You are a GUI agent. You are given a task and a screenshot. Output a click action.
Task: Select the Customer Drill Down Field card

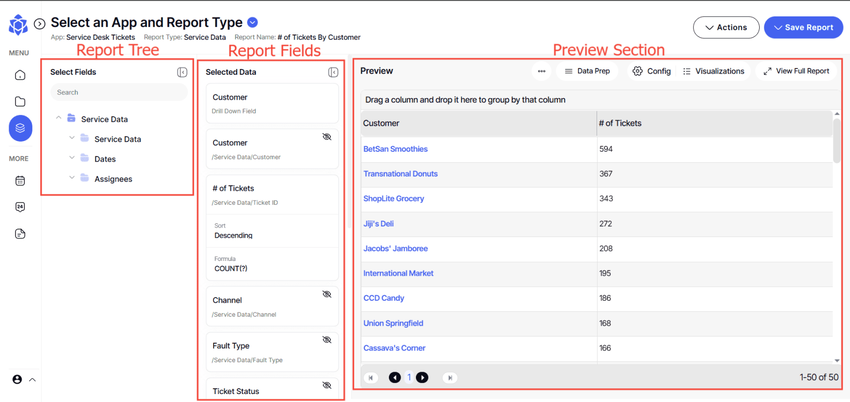coord(272,103)
